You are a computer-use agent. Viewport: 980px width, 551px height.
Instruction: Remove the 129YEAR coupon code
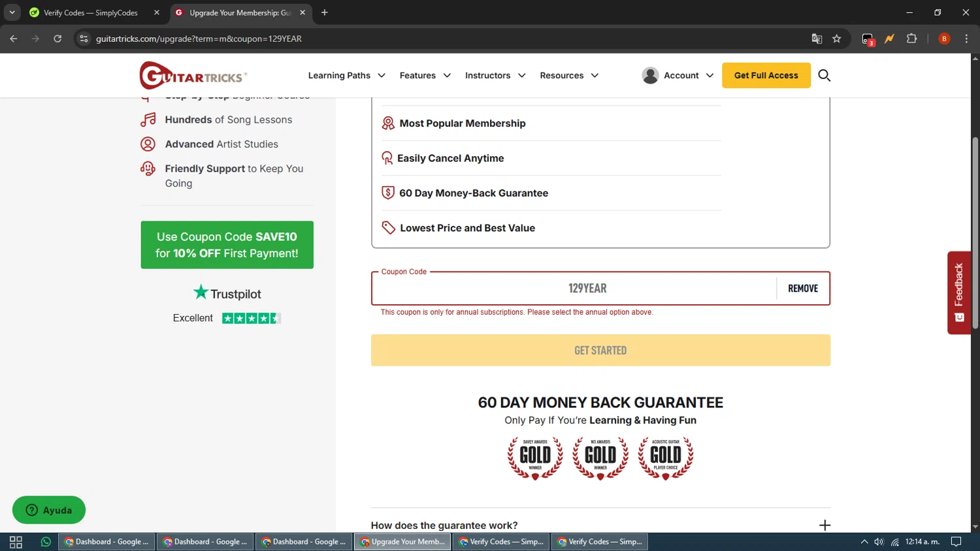pos(803,289)
